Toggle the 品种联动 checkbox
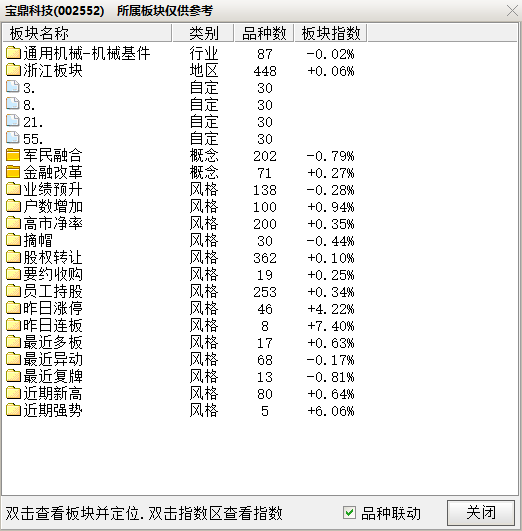Viewport: 522px width, 531px height. pos(349,512)
